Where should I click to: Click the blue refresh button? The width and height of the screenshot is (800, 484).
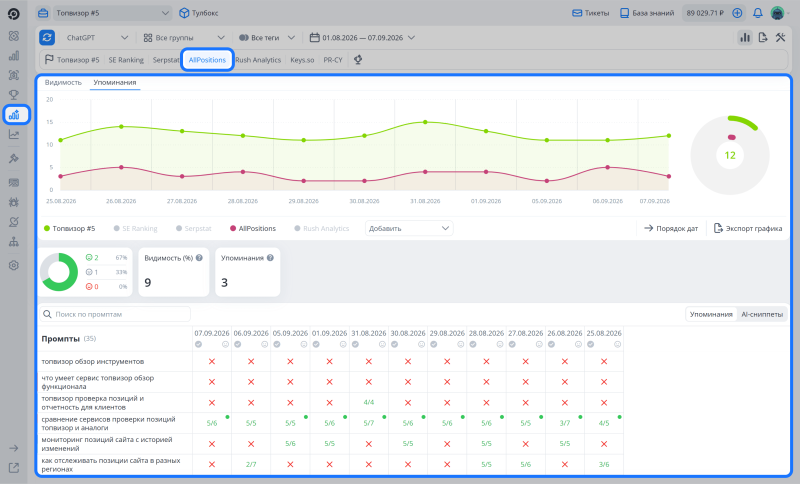point(47,37)
